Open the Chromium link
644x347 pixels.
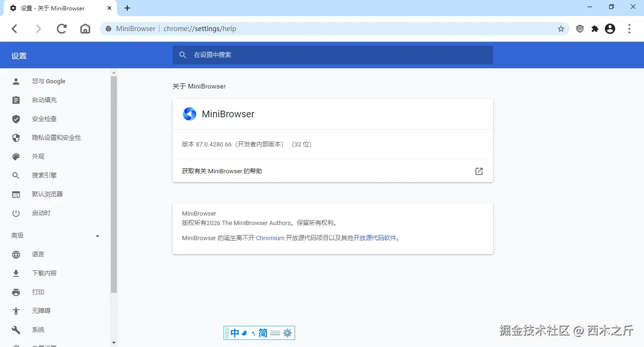coord(270,238)
